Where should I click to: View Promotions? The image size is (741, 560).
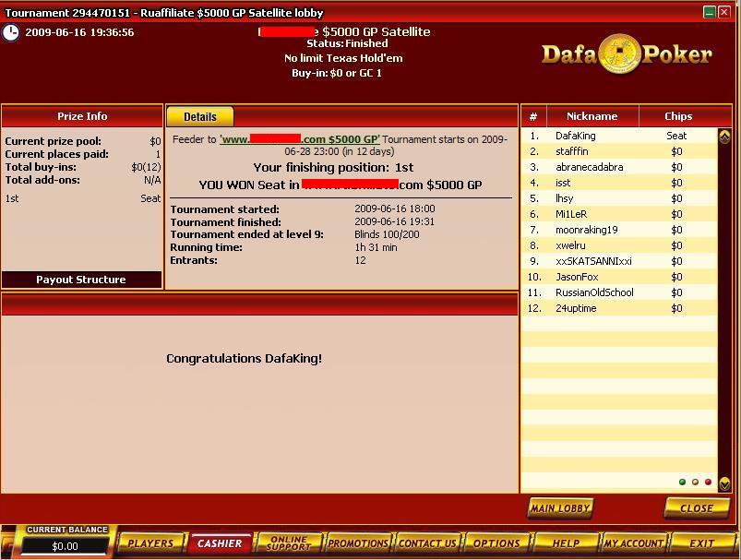click(358, 543)
